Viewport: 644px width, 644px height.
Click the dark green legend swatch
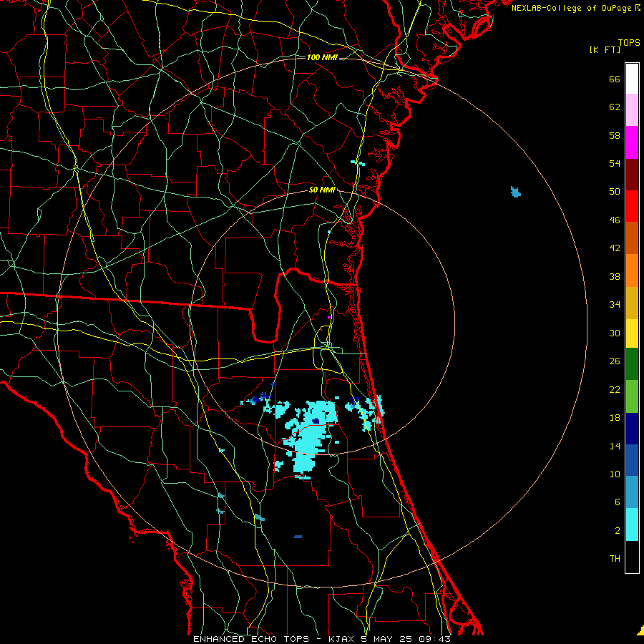click(632, 364)
